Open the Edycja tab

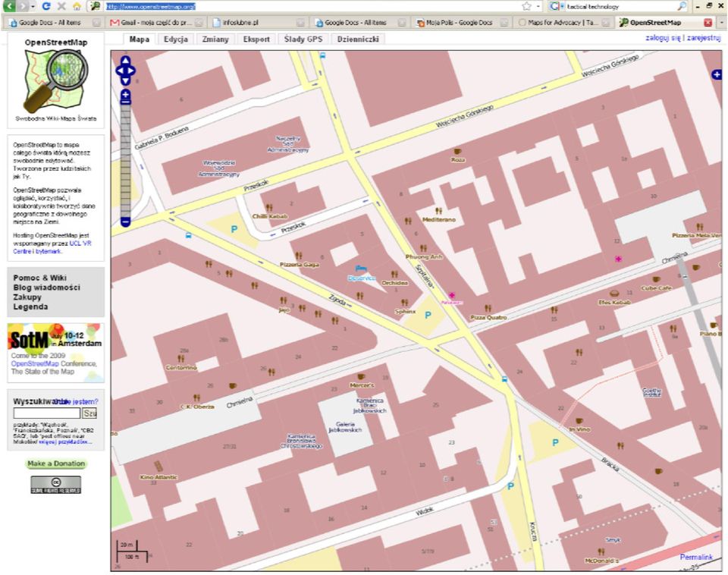[175, 39]
